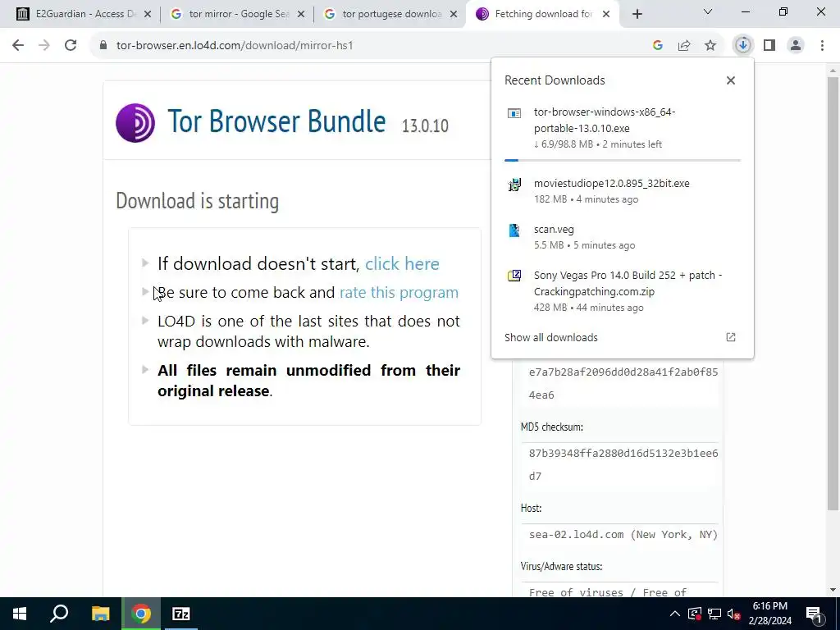Click the moviestudiope installer icon
This screenshot has width=840, height=630.
514,185
